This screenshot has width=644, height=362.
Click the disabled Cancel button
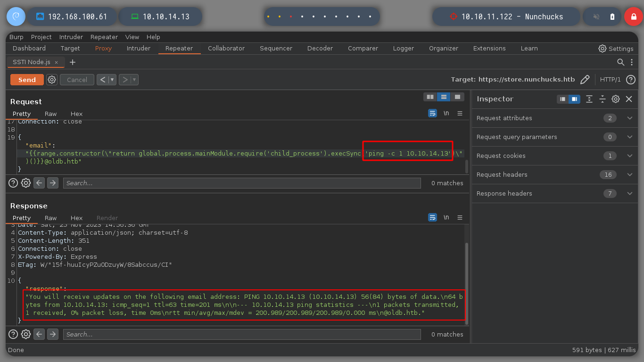point(77,80)
